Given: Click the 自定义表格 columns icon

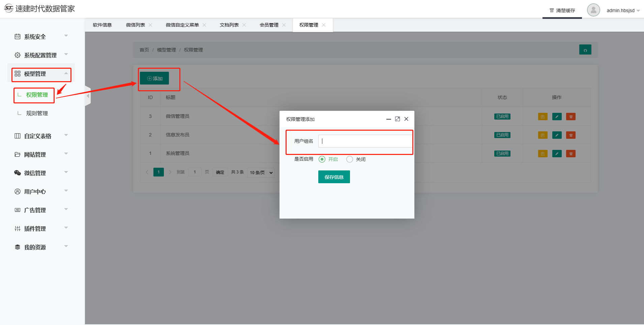Looking at the screenshot, I should (18, 136).
